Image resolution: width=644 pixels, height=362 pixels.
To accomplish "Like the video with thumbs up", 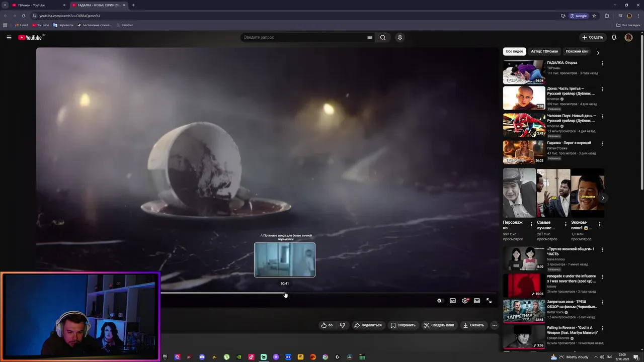I will [x=327, y=325].
